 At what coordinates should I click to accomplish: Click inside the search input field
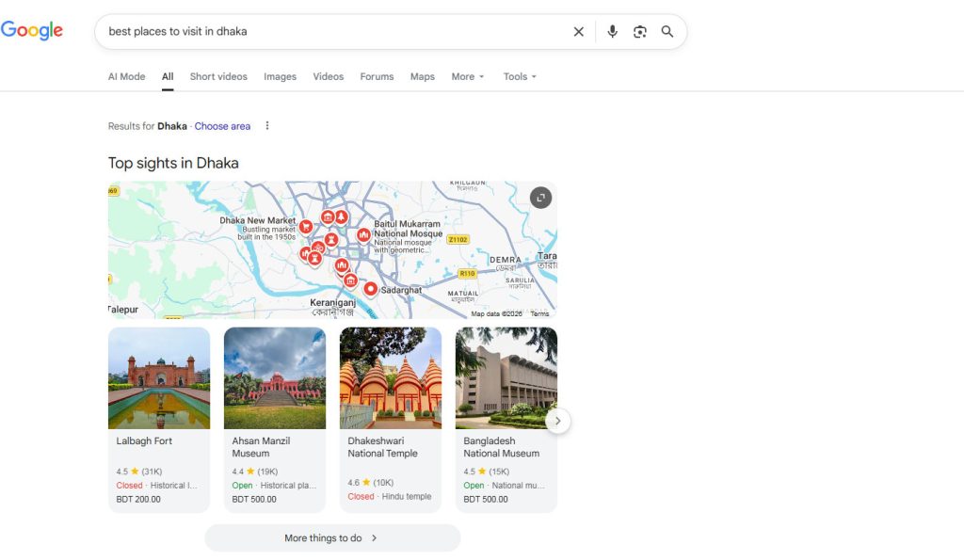329,32
